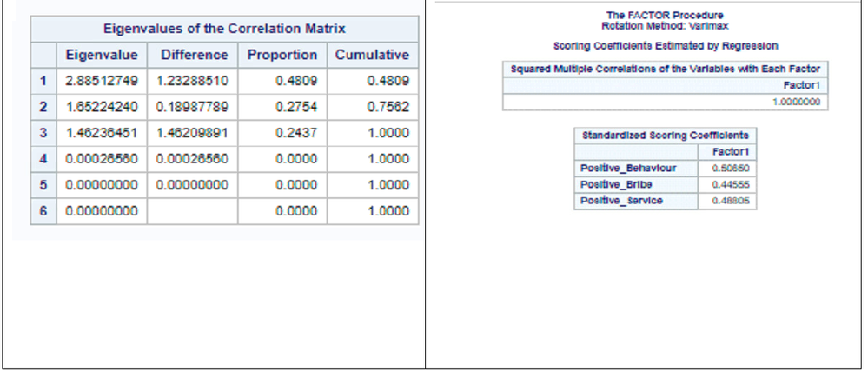Viewport: 868px width, 371px height.
Task: Click row label '1' in eigenvalues table
Action: click(43, 81)
